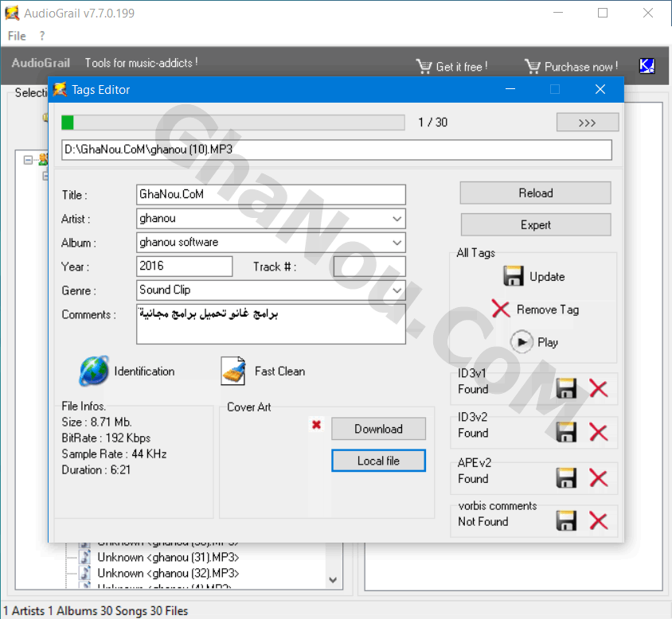The width and height of the screenshot is (672, 619).
Task: Expand the Genre dropdown
Action: pyautogui.click(x=397, y=290)
